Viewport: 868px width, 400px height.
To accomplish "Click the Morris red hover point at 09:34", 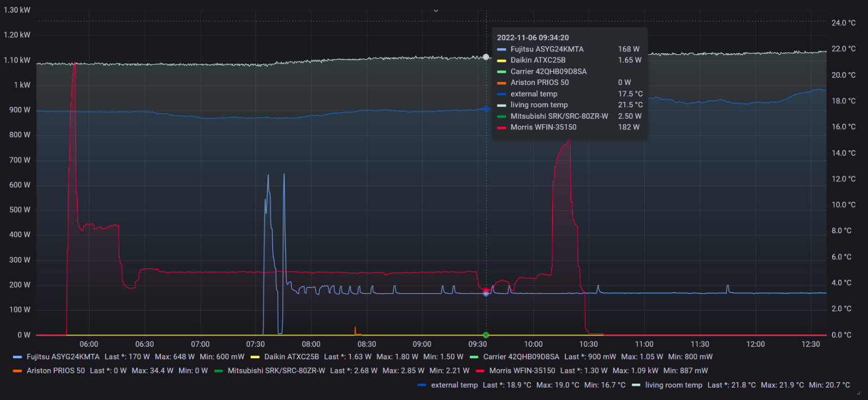I will 486,291.
